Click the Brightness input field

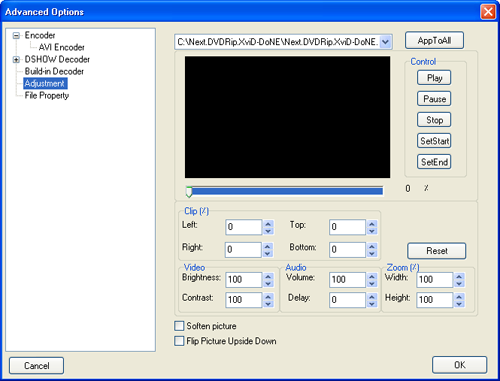243,280
